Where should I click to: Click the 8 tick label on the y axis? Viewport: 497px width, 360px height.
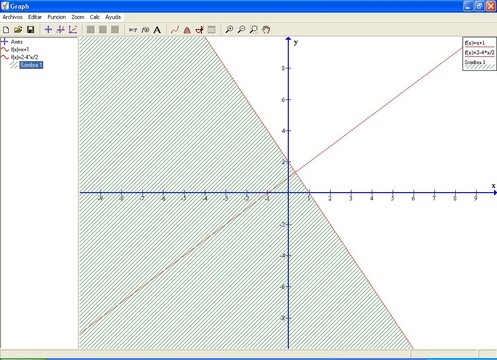[283, 68]
